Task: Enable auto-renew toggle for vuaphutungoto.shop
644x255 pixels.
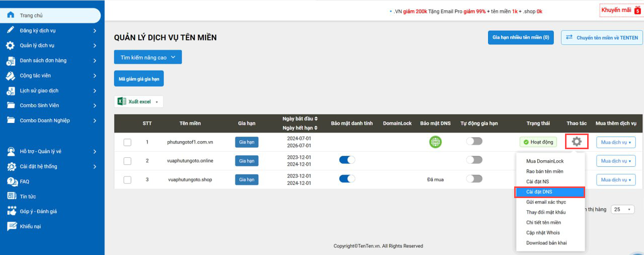Action: [x=474, y=179]
